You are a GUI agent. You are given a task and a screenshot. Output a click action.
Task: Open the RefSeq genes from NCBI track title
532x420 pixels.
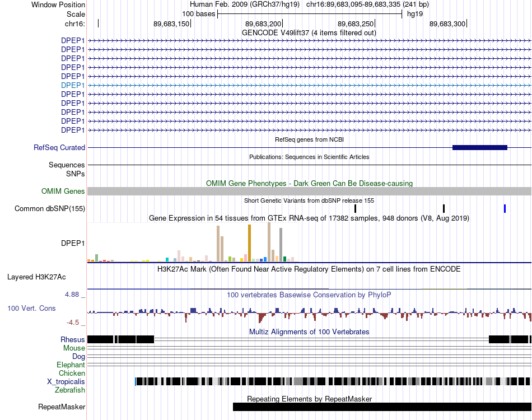pyautogui.click(x=309, y=139)
